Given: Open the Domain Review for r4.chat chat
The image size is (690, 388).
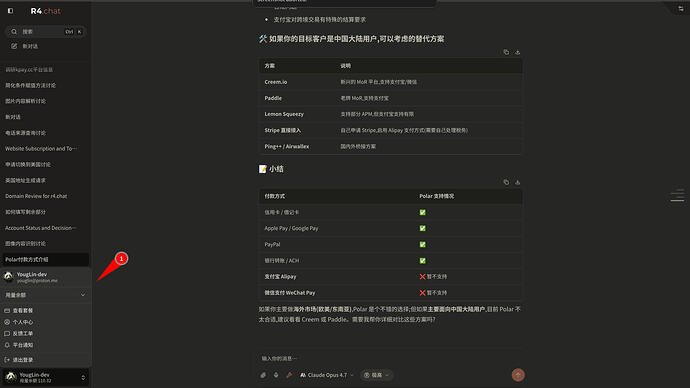Looking at the screenshot, I should (x=36, y=196).
